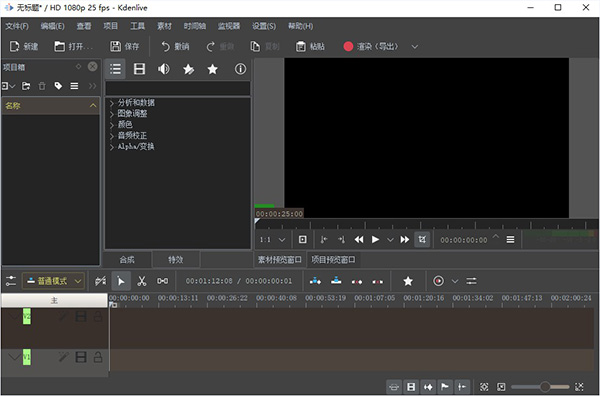600x396 pixels.
Task: Click 打开 open project button
Action: point(73,47)
